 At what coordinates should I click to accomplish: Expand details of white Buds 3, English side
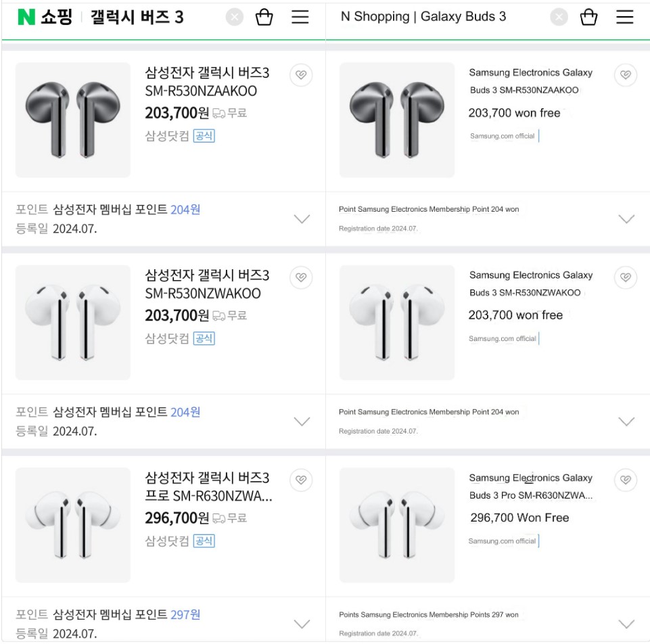coord(626,421)
